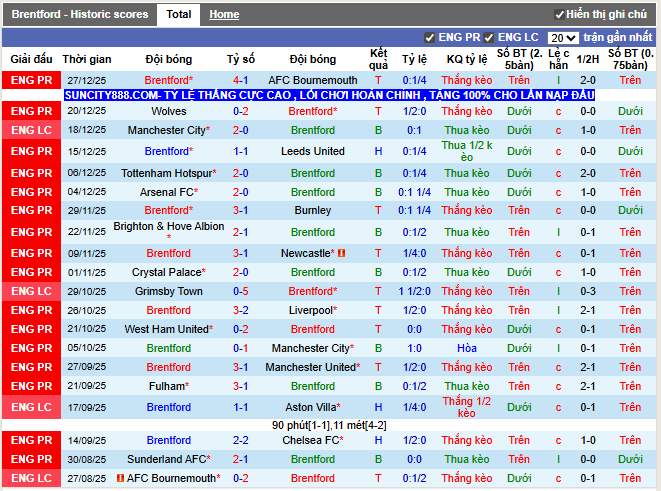
Task: Open the 1-1 score against Leeds United
Action: pos(241,151)
